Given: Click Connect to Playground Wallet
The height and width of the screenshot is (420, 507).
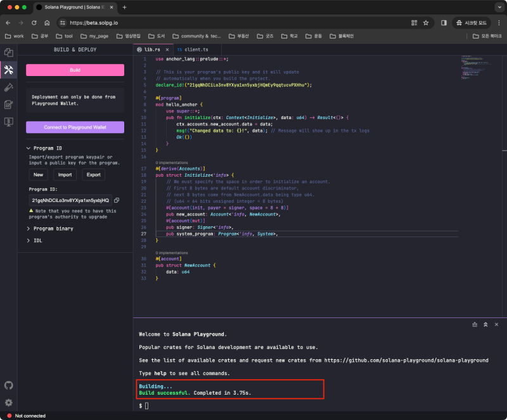Looking at the screenshot, I should (75, 127).
